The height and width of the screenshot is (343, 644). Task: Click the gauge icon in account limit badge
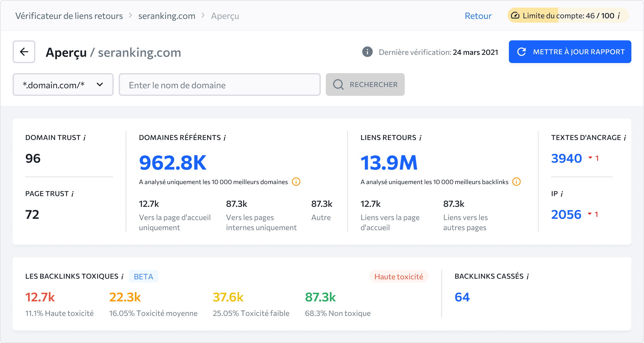(x=515, y=15)
